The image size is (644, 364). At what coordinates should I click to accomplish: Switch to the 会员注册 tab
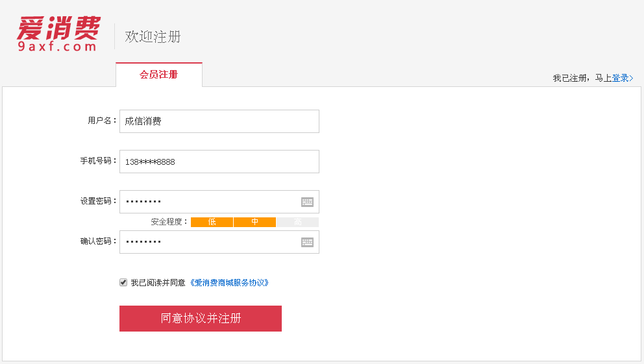(158, 75)
